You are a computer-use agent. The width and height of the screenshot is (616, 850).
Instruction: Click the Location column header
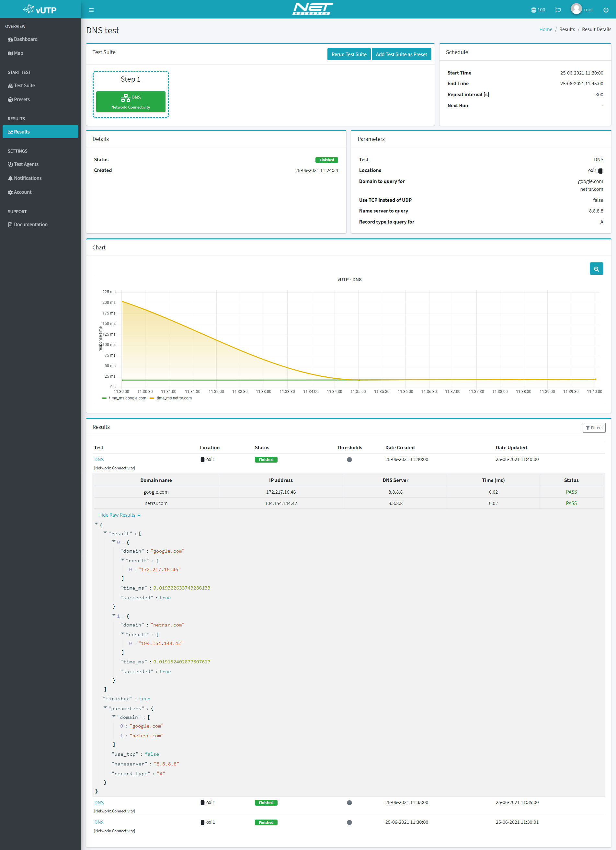tap(210, 447)
